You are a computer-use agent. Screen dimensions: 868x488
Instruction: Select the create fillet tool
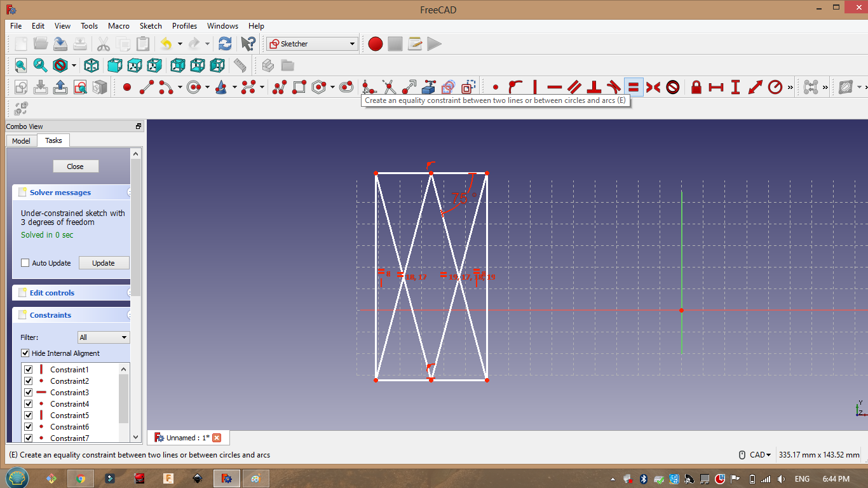(369, 87)
